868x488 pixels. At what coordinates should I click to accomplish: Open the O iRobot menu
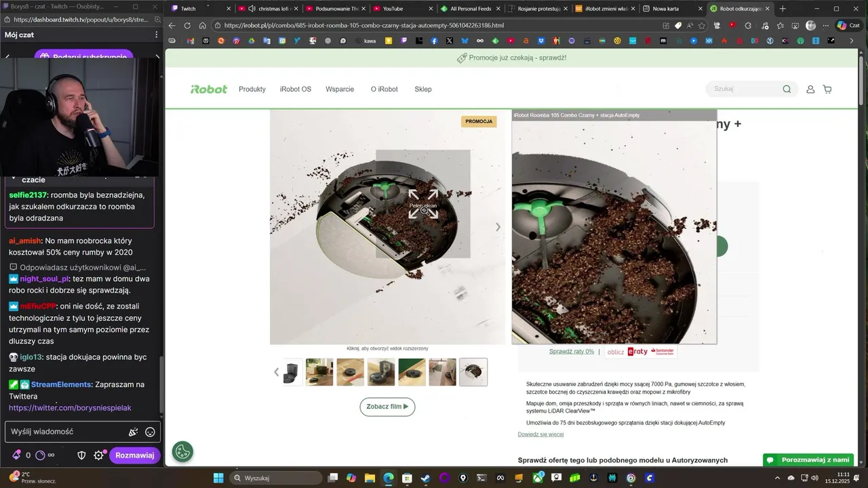384,89
